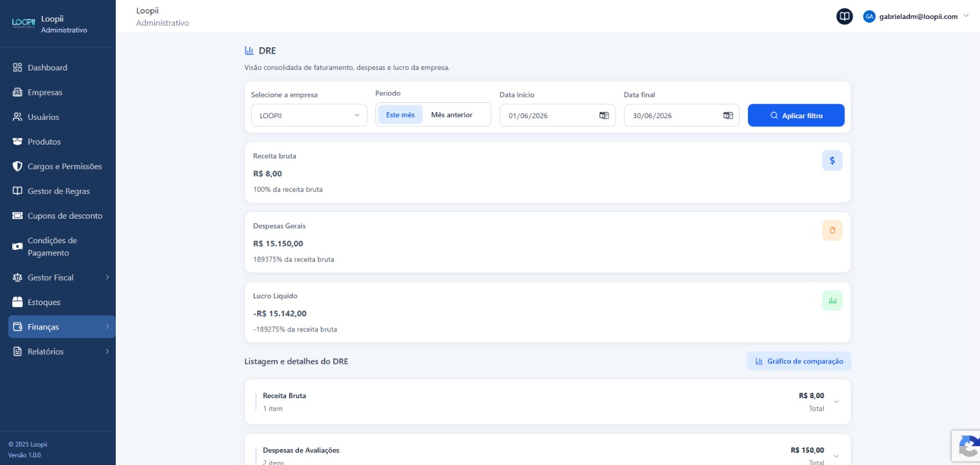Open Usuários menu item
This screenshot has width=980, height=465.
pos(62,116)
